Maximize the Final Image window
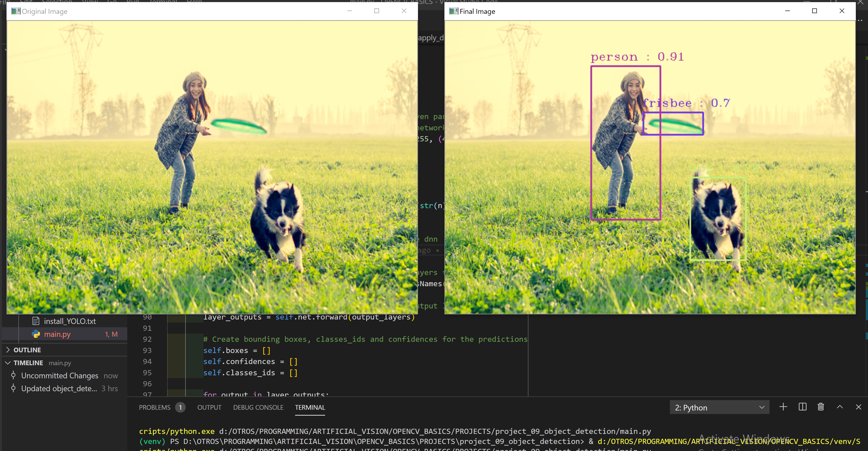Image resolution: width=868 pixels, height=451 pixels. [814, 11]
